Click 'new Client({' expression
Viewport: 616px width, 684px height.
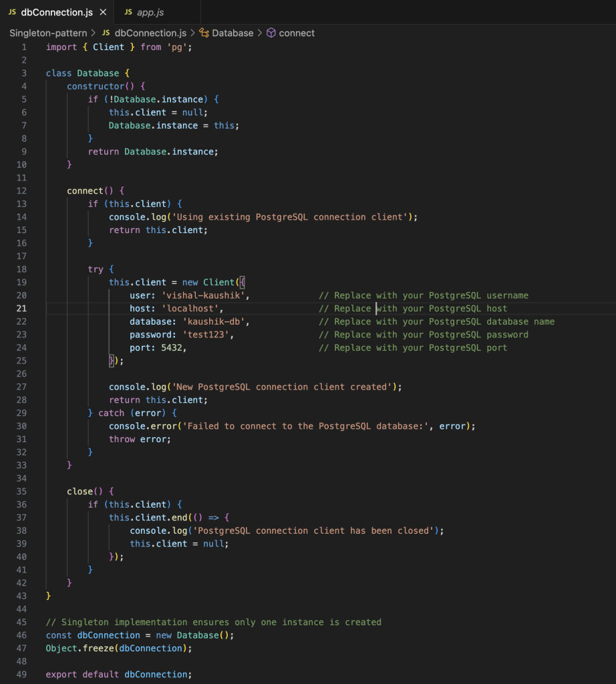(213, 283)
